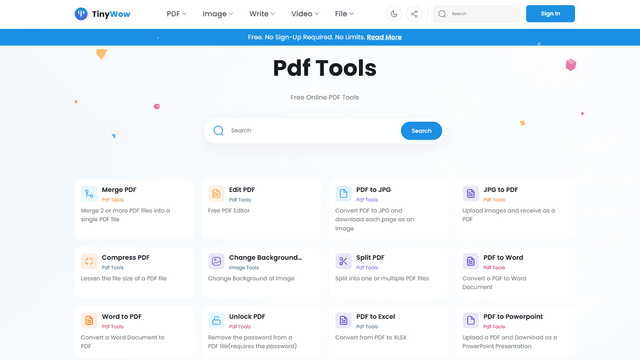Open the Split PDF tool title

click(x=370, y=258)
